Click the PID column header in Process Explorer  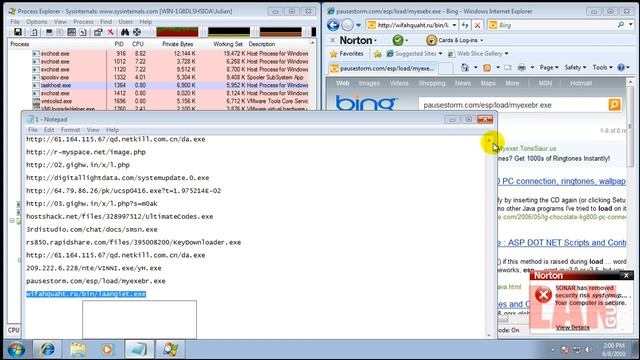[x=119, y=44]
